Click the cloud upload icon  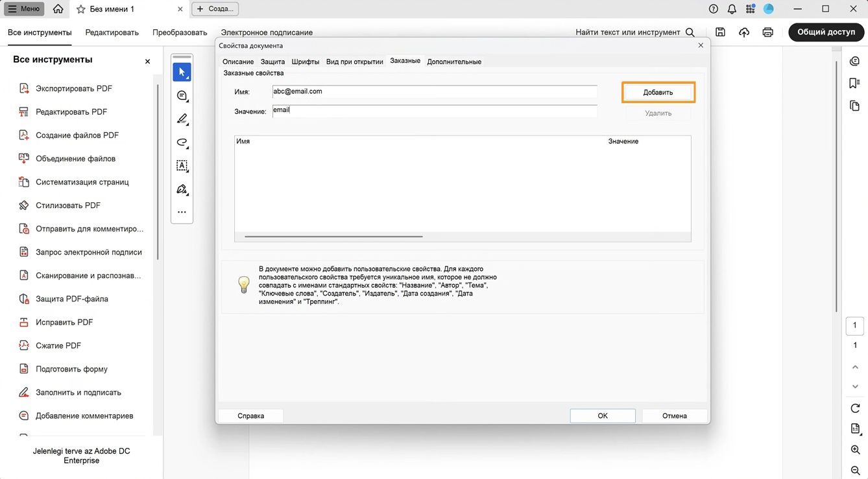[744, 32]
